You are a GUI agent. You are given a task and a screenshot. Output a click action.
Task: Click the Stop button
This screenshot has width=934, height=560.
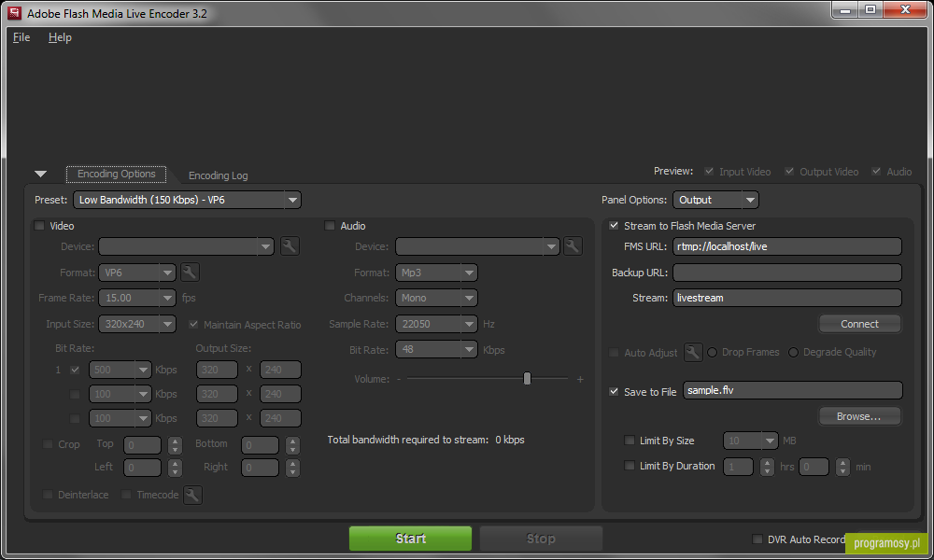click(x=541, y=539)
